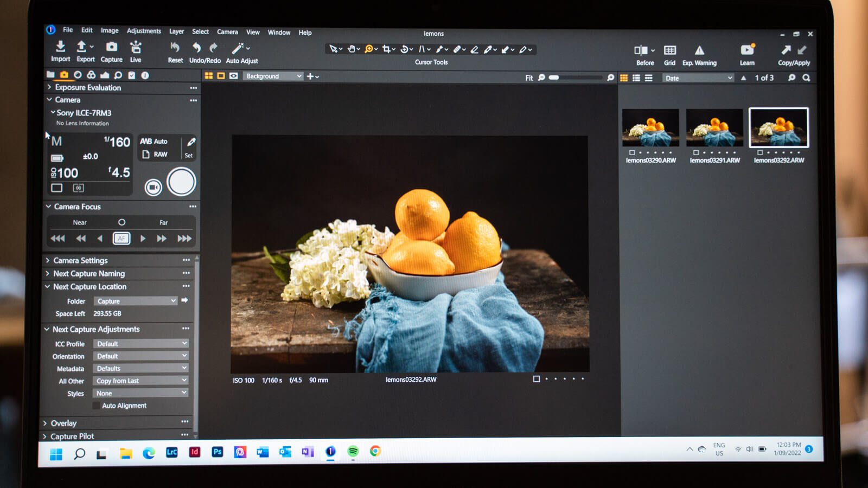Click the Auto Adjust magic wand

pyautogui.click(x=238, y=48)
